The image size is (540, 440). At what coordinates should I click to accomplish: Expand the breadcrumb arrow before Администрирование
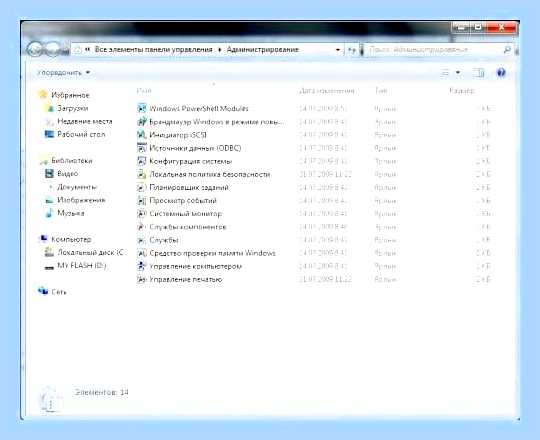[x=219, y=50]
